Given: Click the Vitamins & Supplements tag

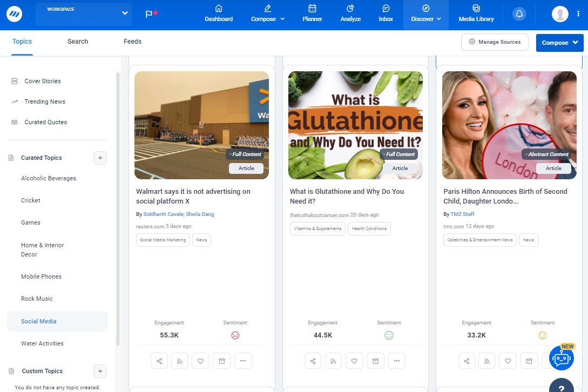Looking at the screenshot, I should click(x=317, y=229).
